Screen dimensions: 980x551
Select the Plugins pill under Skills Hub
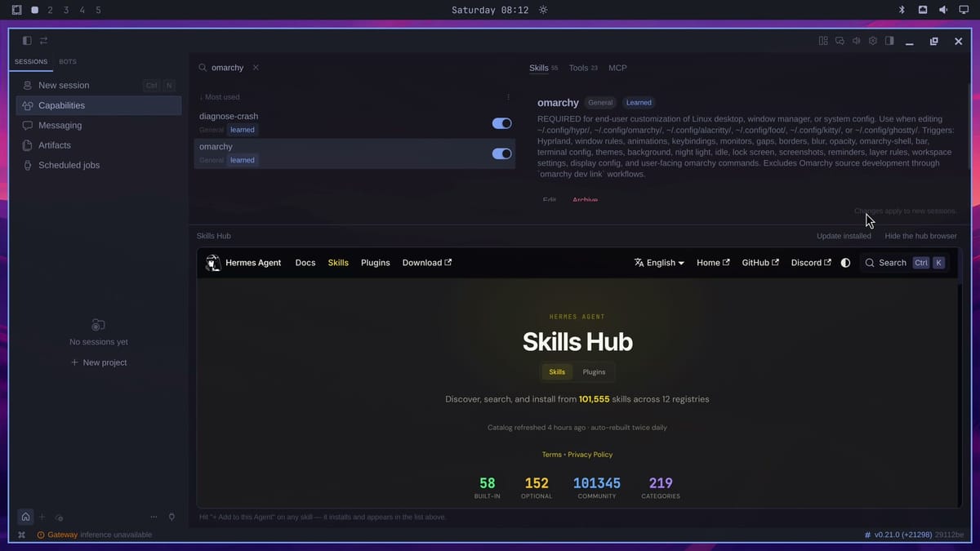pyautogui.click(x=594, y=371)
